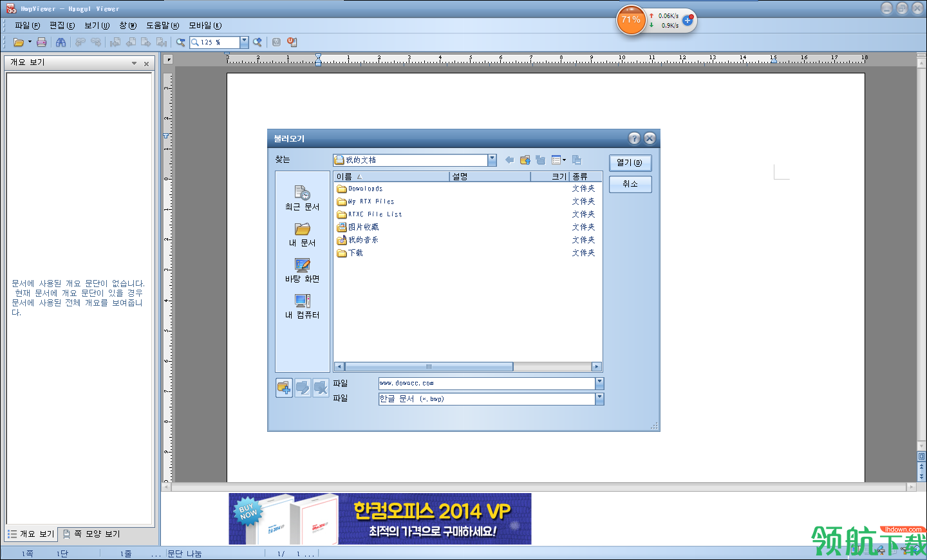The width and height of the screenshot is (927, 560).
Task: Click the 크기 column header
Action: pyautogui.click(x=550, y=176)
